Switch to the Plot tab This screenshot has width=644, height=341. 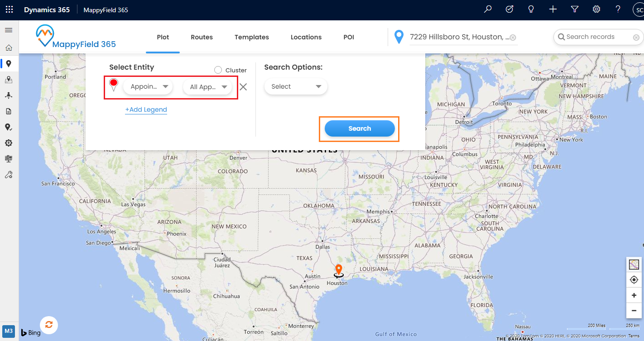pos(163,37)
